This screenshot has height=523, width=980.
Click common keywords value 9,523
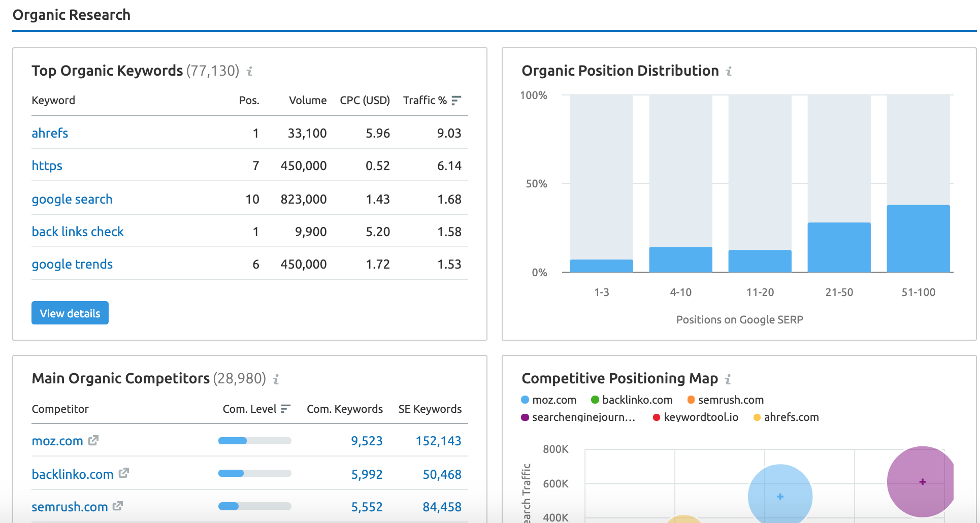[367, 441]
